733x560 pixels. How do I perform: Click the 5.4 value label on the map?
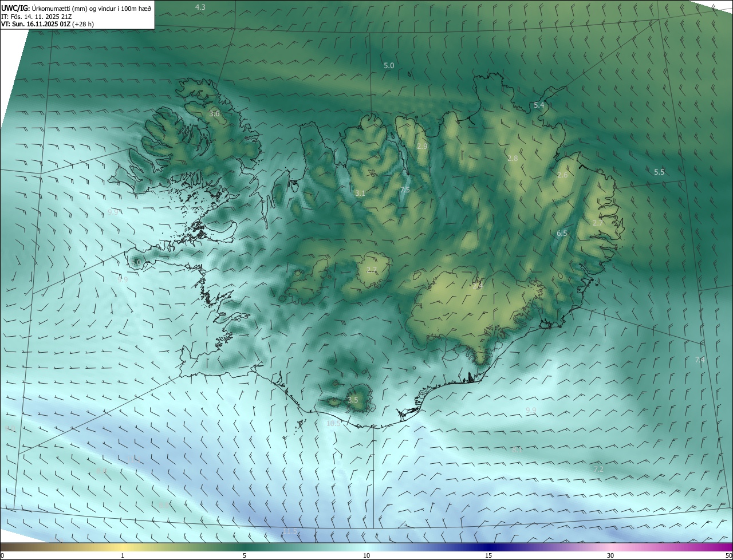(539, 105)
